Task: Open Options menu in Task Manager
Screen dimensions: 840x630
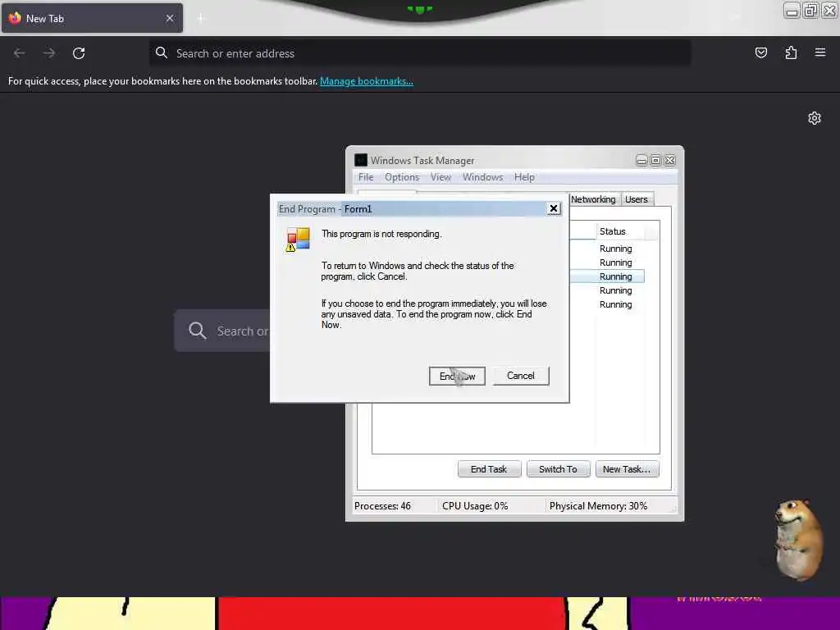Action: coord(402,177)
